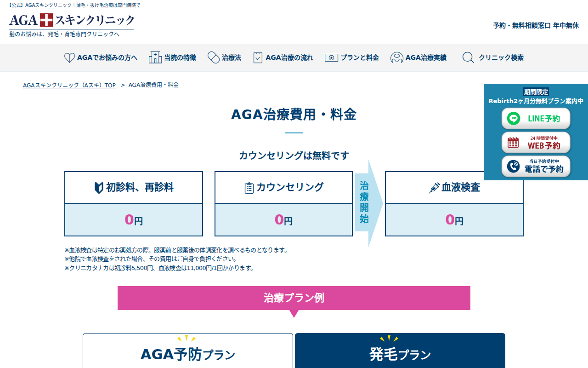Click the 電話で予約 button
This screenshot has width=588, height=368.
pyautogui.click(x=536, y=166)
